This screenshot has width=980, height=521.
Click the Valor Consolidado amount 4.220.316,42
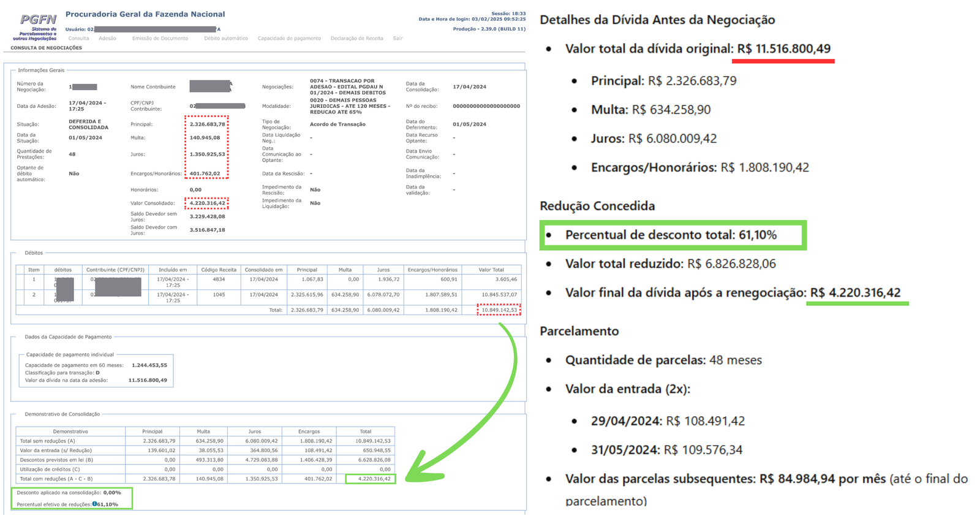tap(207, 203)
